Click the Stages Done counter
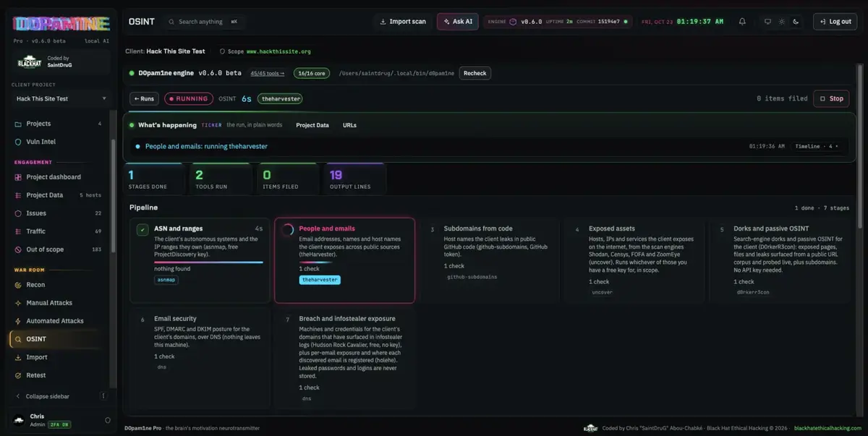The height and width of the screenshot is (436, 868). (x=155, y=180)
